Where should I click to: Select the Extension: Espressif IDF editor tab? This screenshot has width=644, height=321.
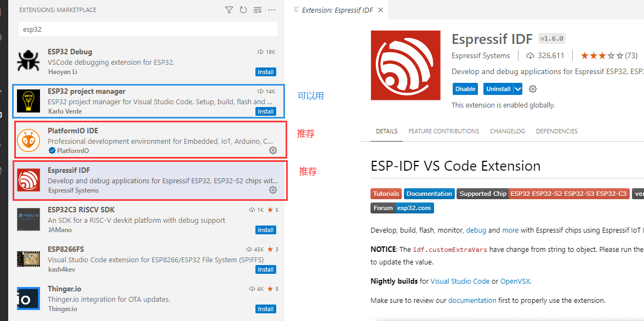coord(337,10)
